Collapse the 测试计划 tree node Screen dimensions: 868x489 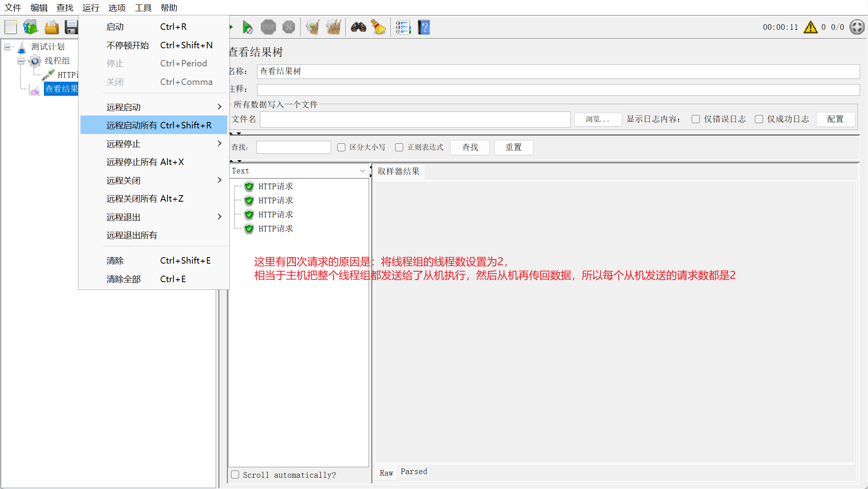click(x=8, y=47)
